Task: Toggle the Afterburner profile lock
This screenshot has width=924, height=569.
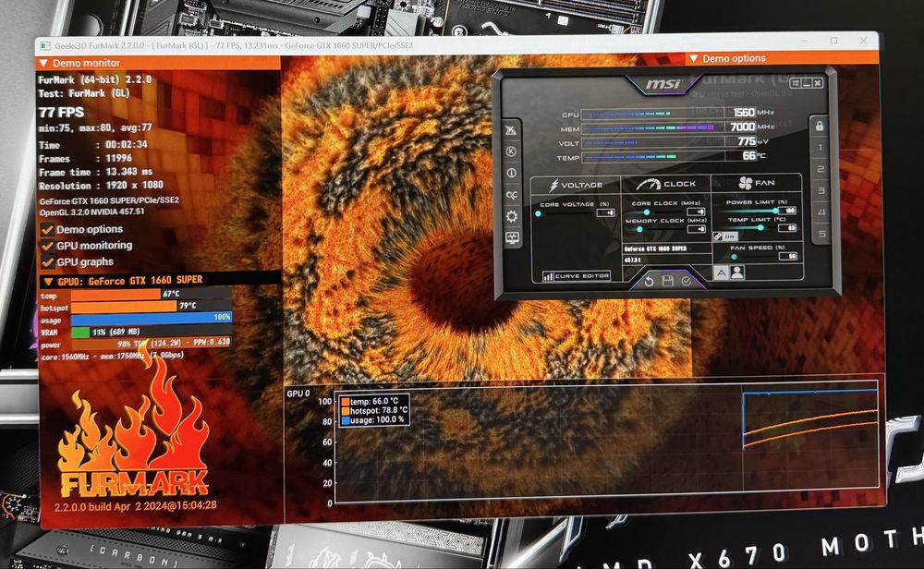Action: coord(820,126)
